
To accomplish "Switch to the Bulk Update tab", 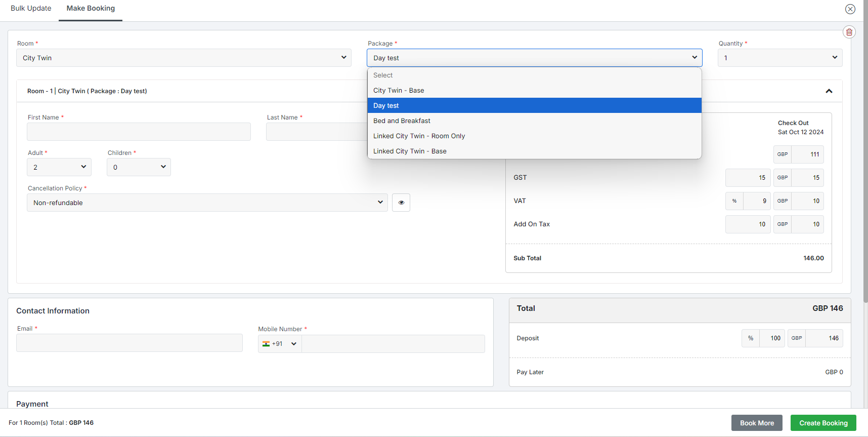I will [x=31, y=9].
